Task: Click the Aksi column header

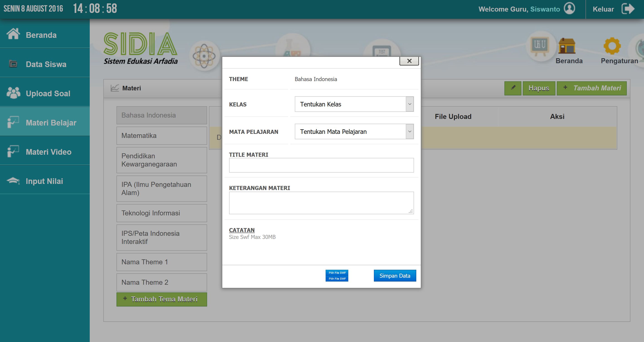Action: point(557,116)
